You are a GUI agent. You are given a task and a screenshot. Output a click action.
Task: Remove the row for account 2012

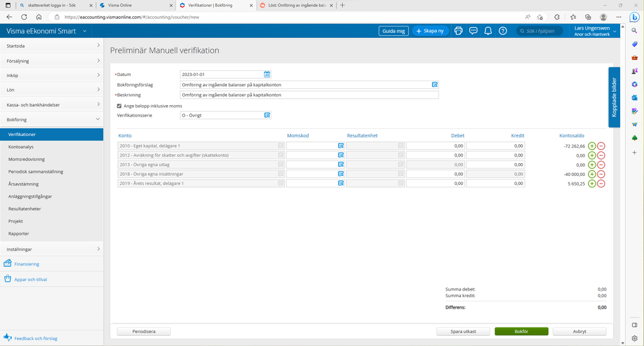pos(601,155)
